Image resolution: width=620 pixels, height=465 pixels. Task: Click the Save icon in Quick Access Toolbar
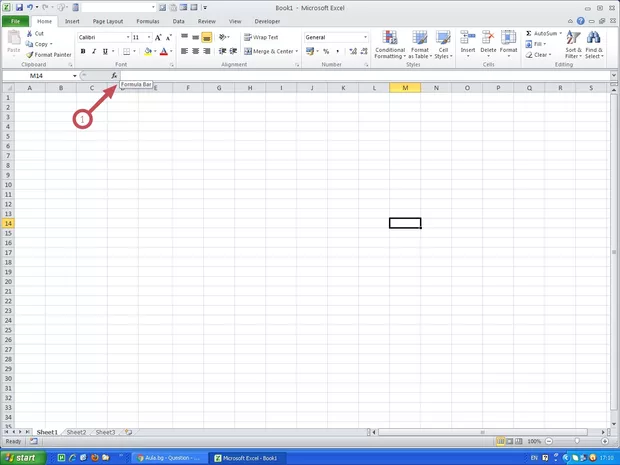tap(19, 8)
